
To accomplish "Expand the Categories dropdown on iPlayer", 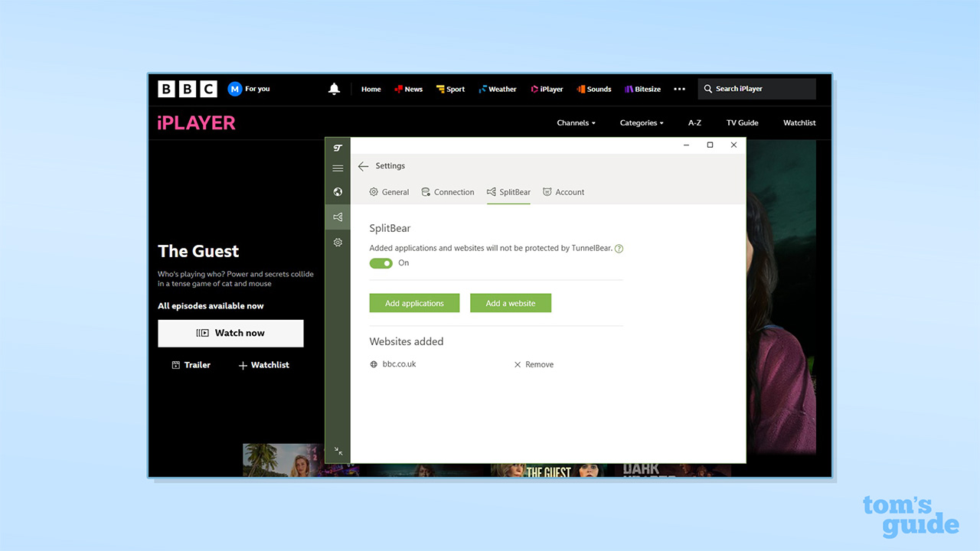I will [642, 122].
